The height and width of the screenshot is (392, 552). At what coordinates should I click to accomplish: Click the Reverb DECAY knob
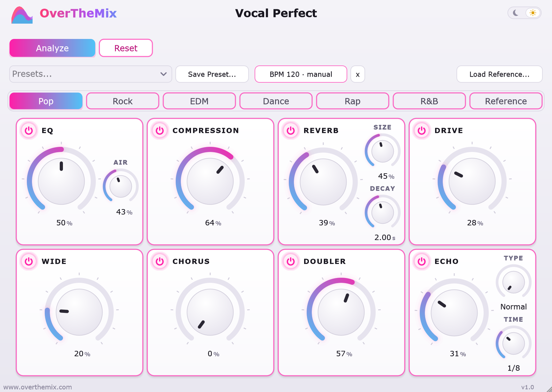[x=383, y=213]
